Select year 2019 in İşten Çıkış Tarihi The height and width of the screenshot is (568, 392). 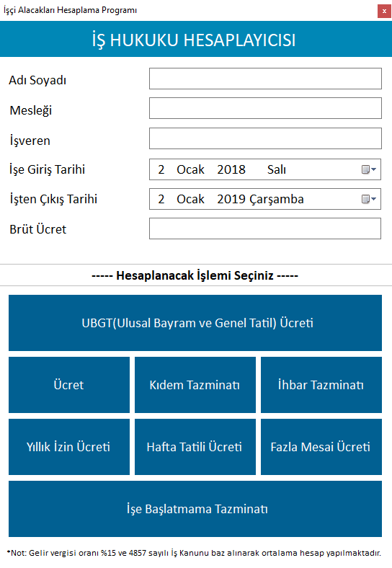231,199
